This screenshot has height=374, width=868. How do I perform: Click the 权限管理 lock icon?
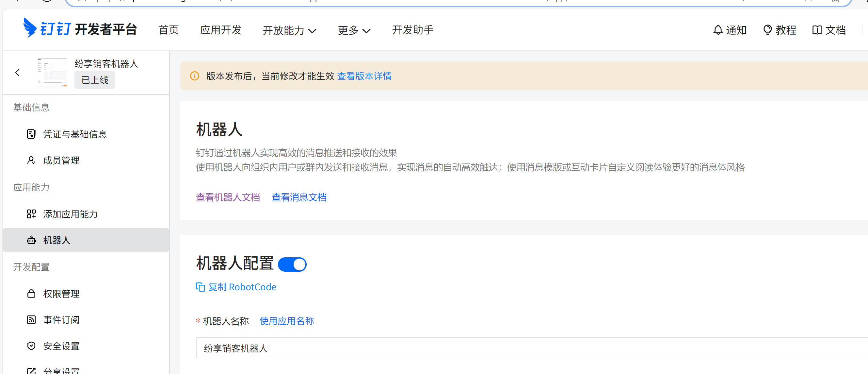[31, 293]
